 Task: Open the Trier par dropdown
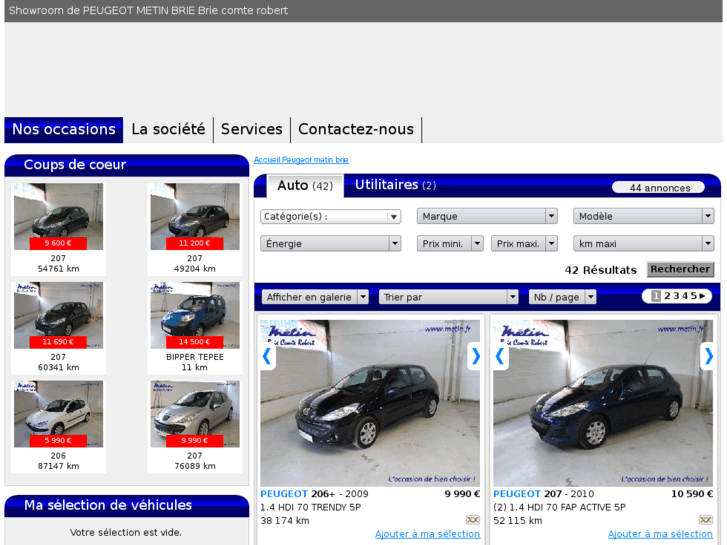click(x=448, y=297)
